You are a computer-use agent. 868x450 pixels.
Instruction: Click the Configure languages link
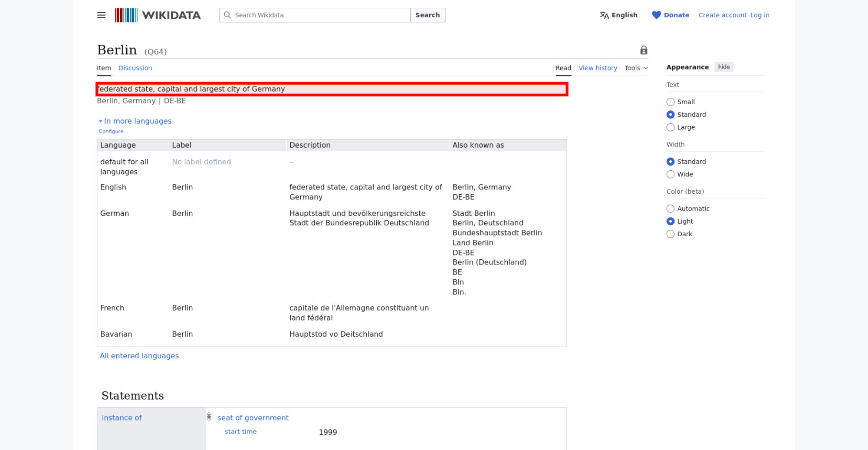pyautogui.click(x=111, y=131)
